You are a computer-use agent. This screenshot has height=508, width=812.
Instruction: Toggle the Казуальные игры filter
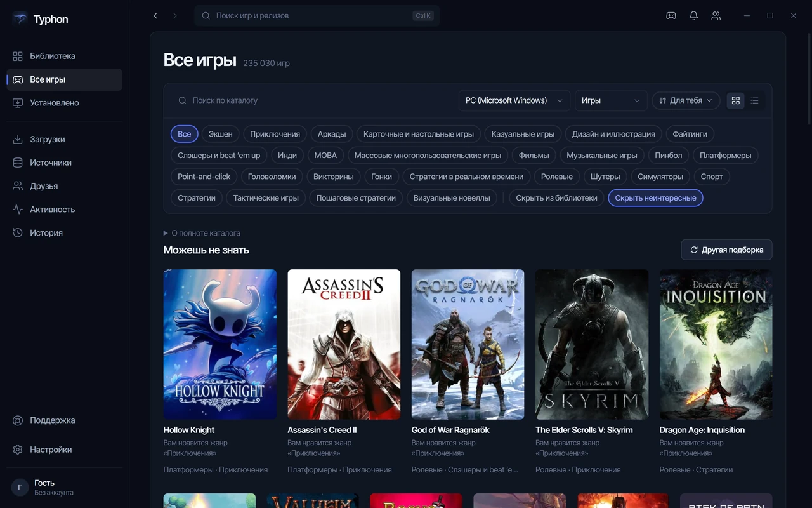(523, 134)
